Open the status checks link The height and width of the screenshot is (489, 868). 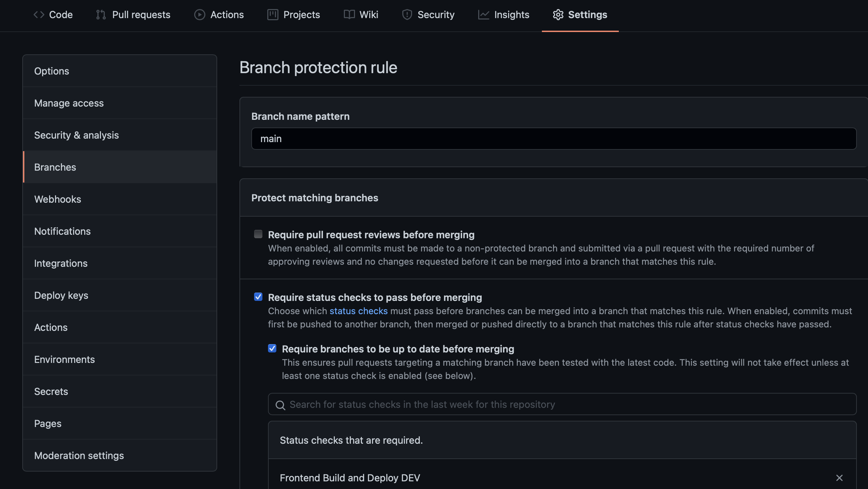point(358,311)
